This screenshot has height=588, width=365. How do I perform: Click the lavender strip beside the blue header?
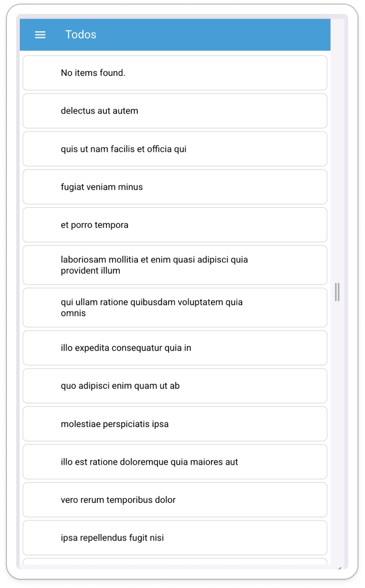[337, 35]
